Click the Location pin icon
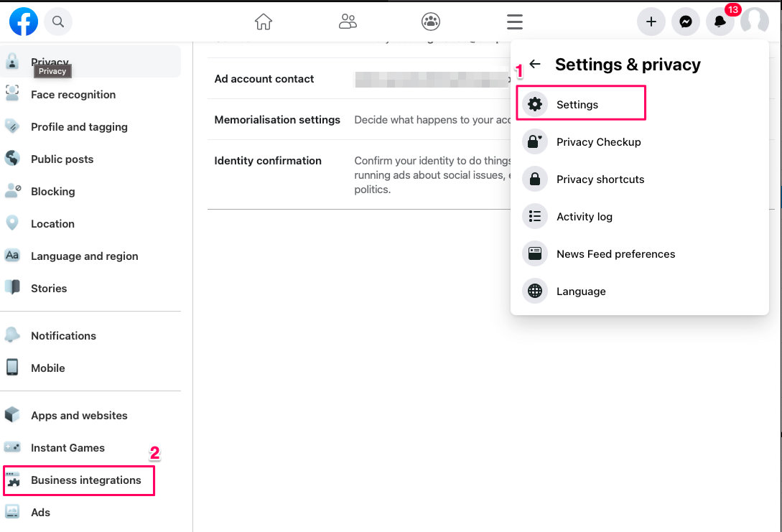The image size is (782, 532). (x=12, y=223)
